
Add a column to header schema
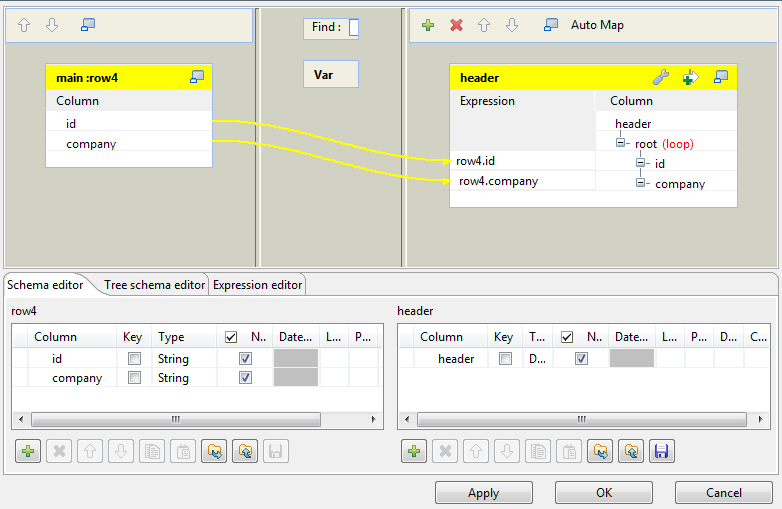coord(414,452)
